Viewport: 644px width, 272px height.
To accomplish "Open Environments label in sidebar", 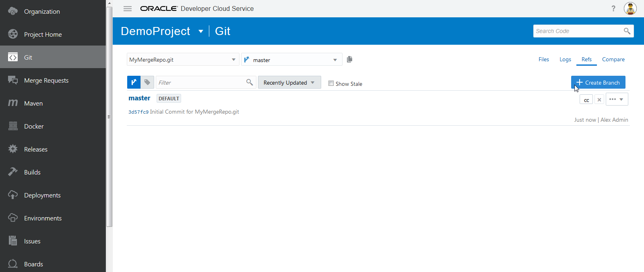I will pyautogui.click(x=43, y=218).
